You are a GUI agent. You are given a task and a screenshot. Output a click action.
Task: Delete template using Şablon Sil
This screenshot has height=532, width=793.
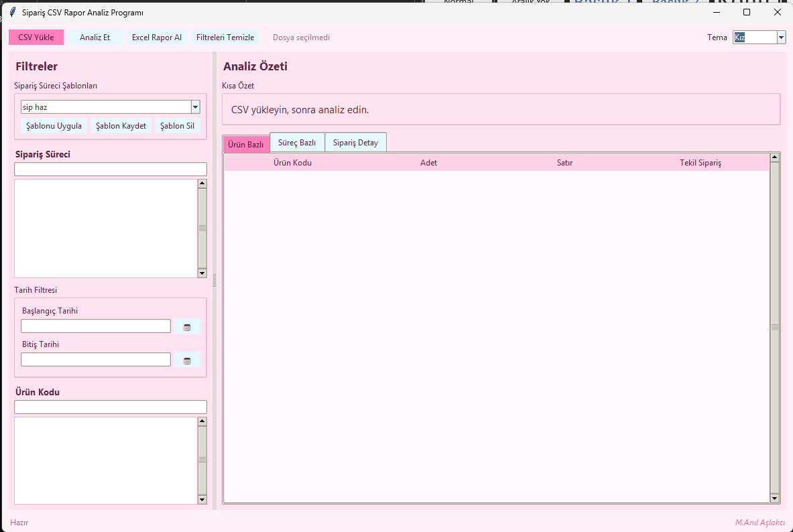coord(177,126)
